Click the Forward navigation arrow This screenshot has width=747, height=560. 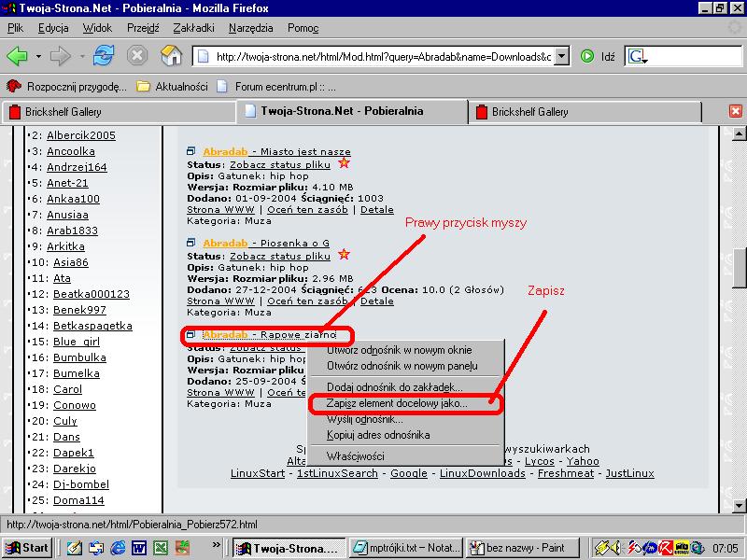click(x=60, y=56)
